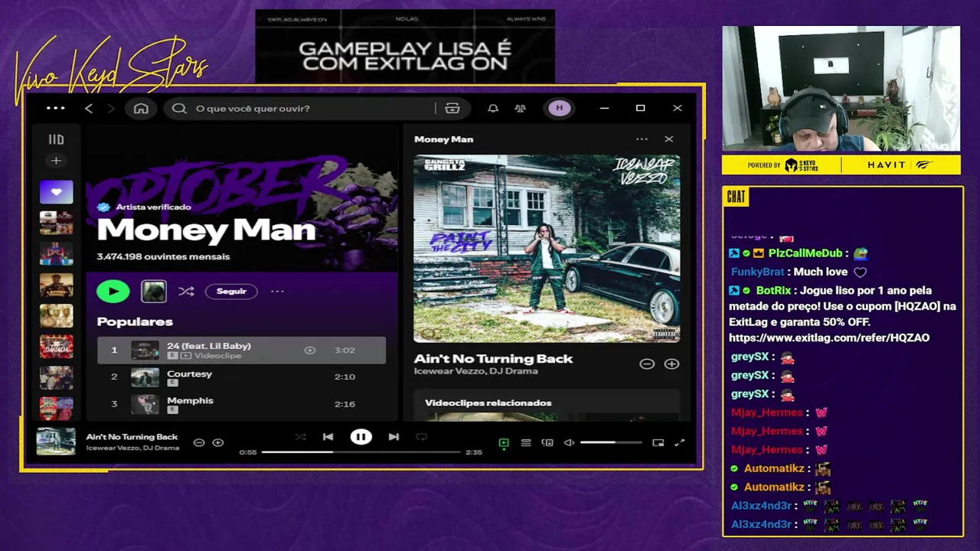Click the 'Money Man' panel header title
Viewport: 980px width, 551px height.
(443, 139)
